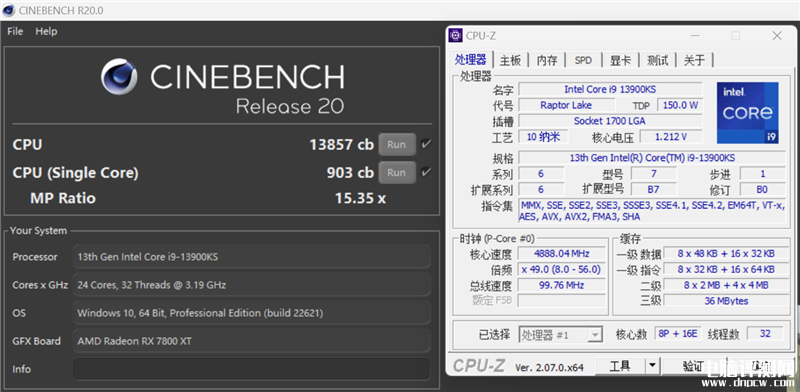This screenshot has width=800, height=392.
Task: Expand the 工具 dropdown arrow
Action: point(653,366)
